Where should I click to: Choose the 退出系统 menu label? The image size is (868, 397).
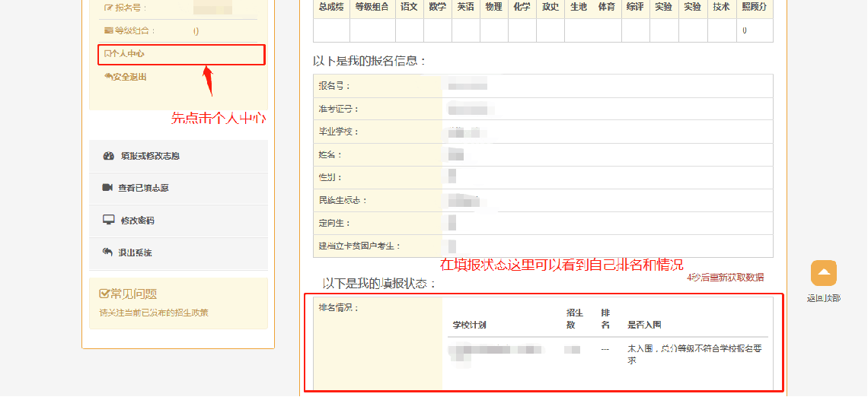tap(135, 252)
